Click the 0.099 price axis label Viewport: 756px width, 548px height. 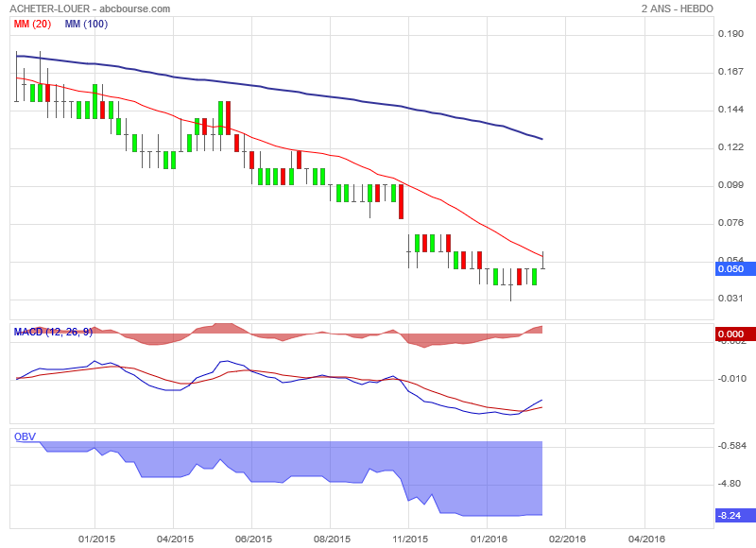coord(730,184)
